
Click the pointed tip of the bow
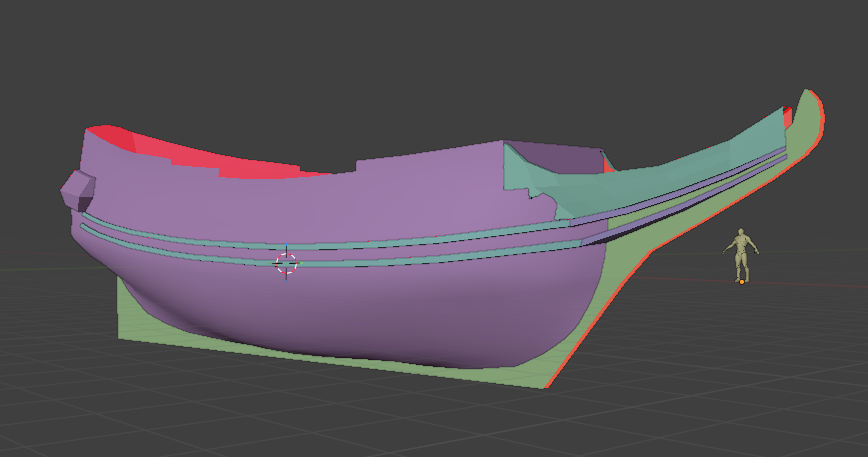click(808, 96)
